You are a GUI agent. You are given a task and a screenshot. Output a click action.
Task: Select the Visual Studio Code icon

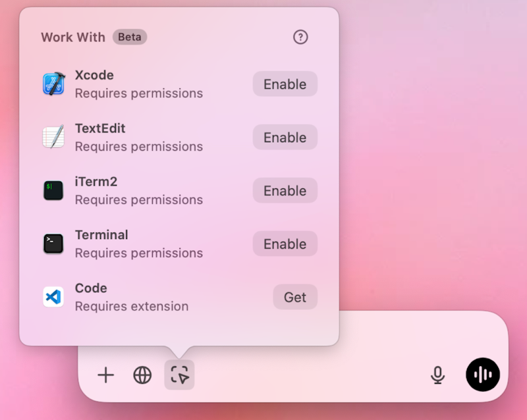tap(53, 297)
